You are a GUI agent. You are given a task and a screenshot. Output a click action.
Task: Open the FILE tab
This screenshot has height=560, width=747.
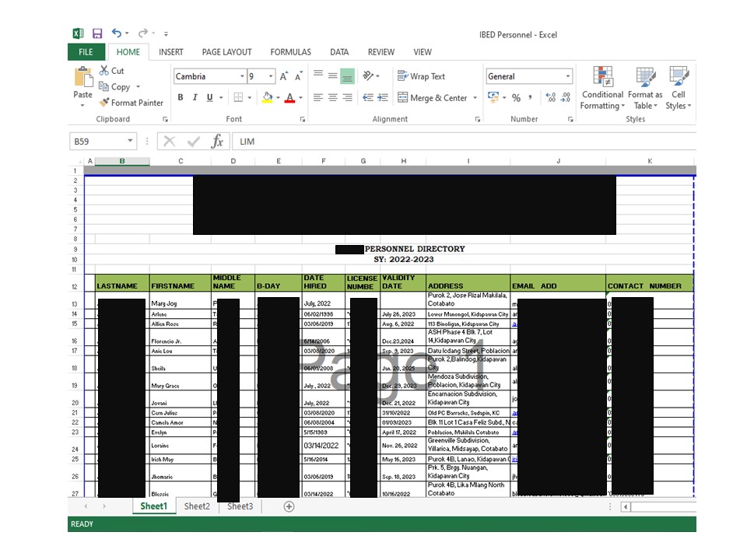pos(86,52)
